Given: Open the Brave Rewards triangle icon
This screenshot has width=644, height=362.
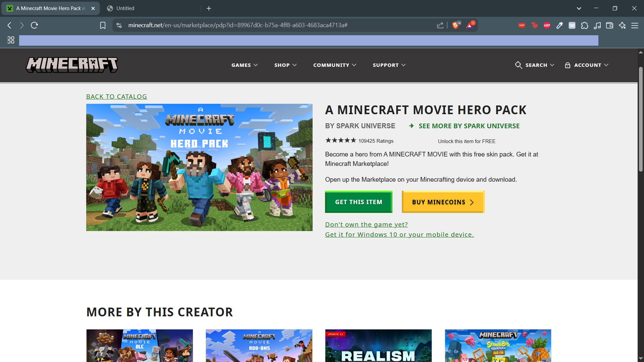Looking at the screenshot, I should click(470, 25).
